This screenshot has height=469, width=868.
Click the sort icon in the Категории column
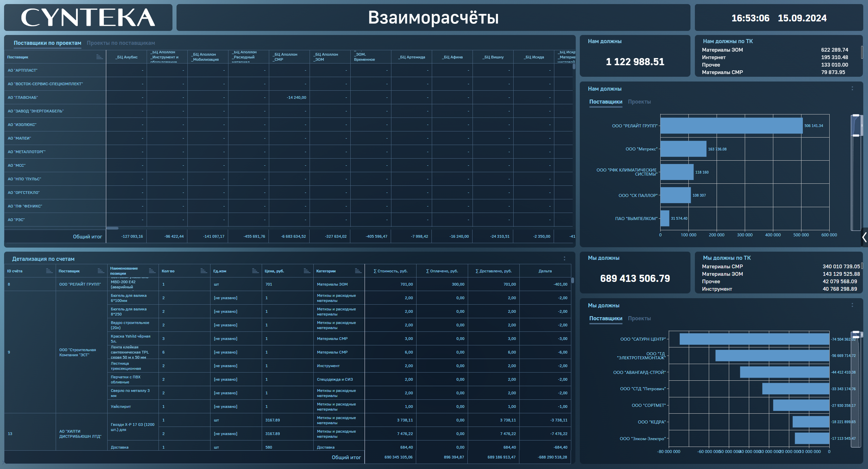coord(358,271)
